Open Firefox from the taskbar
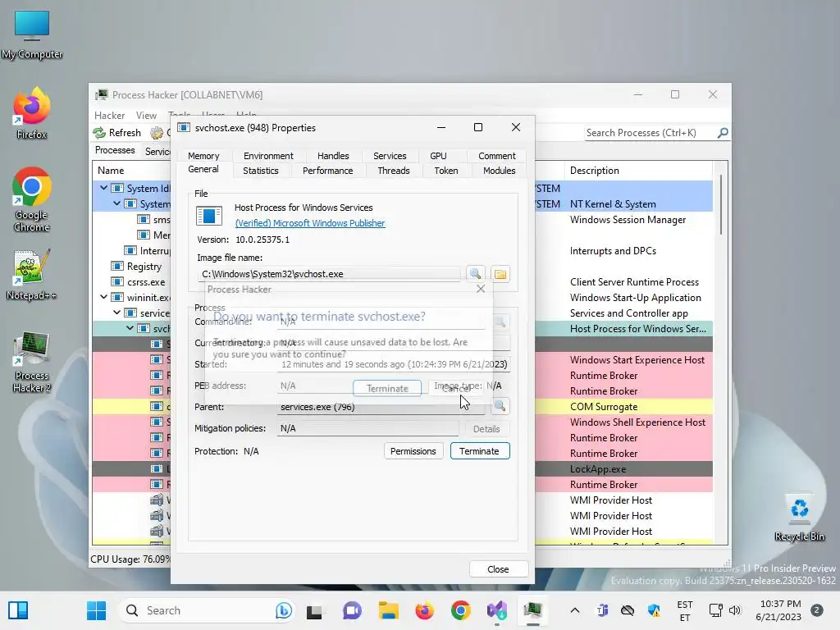 (424, 610)
